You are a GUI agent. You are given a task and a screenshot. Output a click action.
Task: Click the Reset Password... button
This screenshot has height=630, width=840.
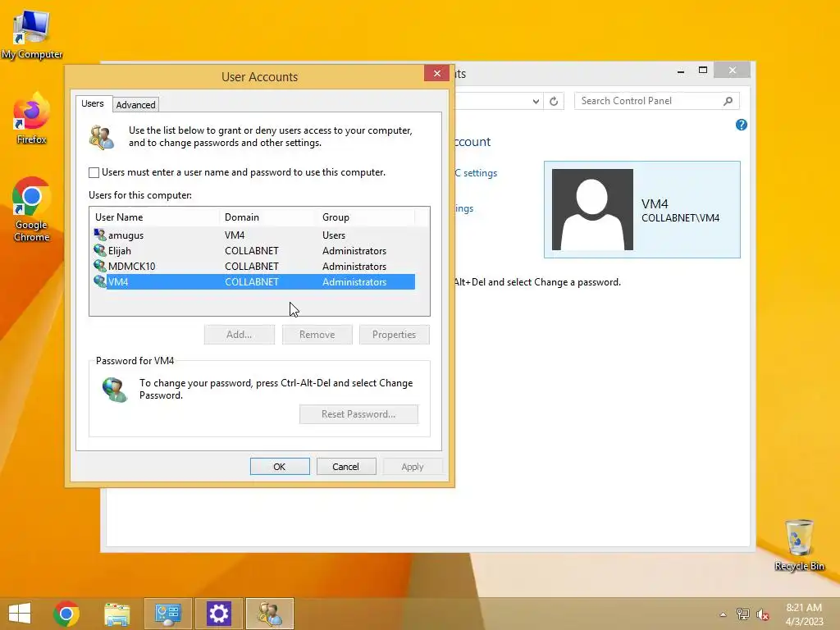[358, 414]
